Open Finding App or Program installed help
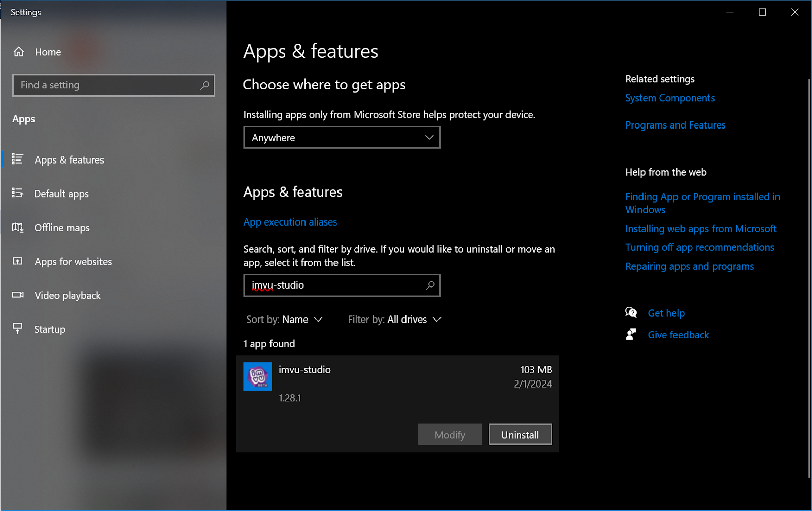The width and height of the screenshot is (812, 511). tap(702, 203)
